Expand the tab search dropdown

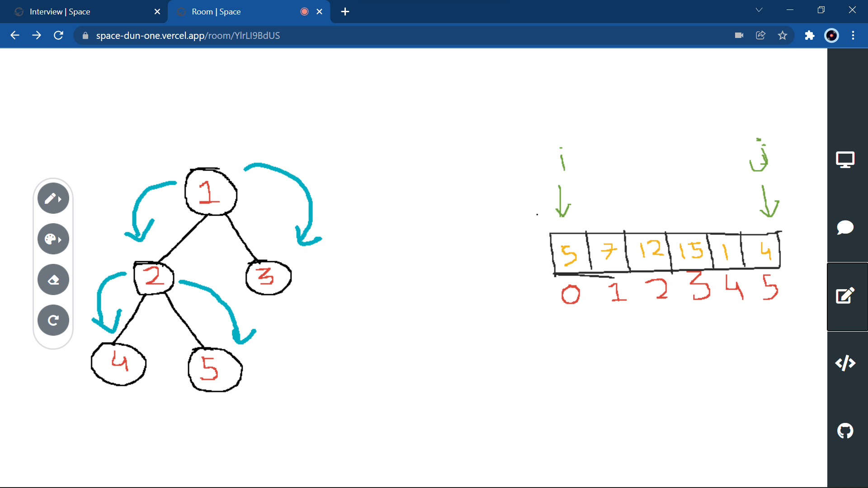pos(759,10)
